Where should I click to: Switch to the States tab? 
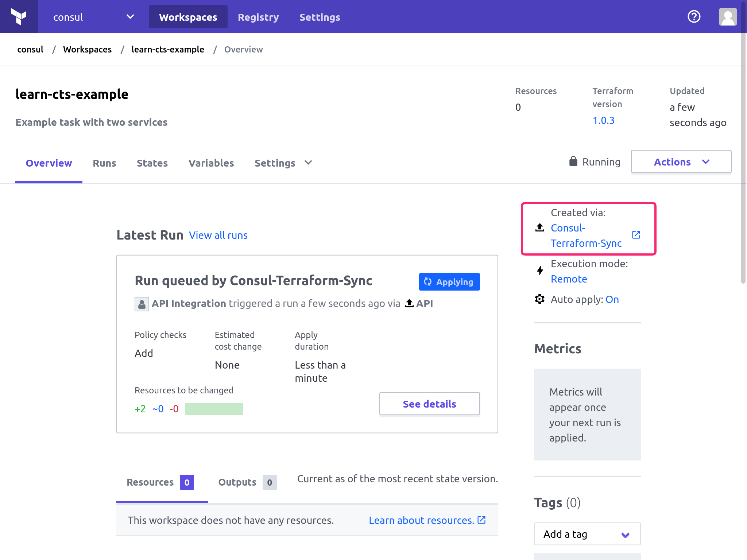[x=152, y=163]
